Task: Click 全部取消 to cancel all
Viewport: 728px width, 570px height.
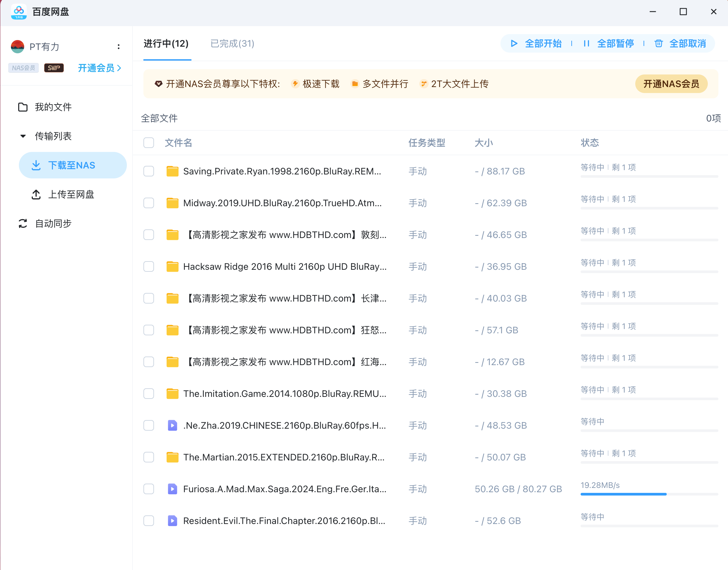Action: point(680,44)
